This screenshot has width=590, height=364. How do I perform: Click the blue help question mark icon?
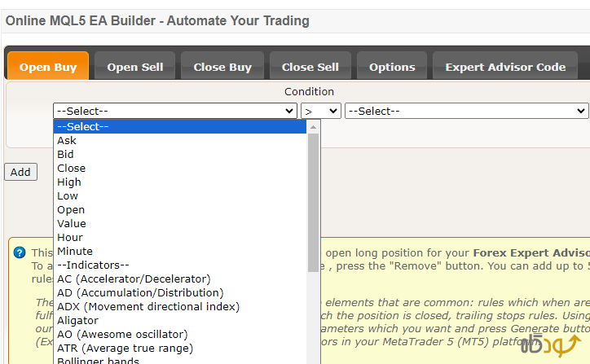point(20,252)
